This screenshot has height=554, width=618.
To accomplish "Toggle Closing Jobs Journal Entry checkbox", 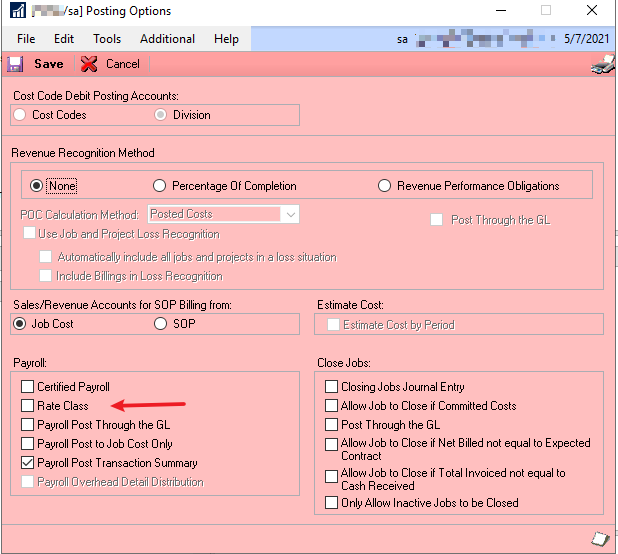I will (331, 387).
